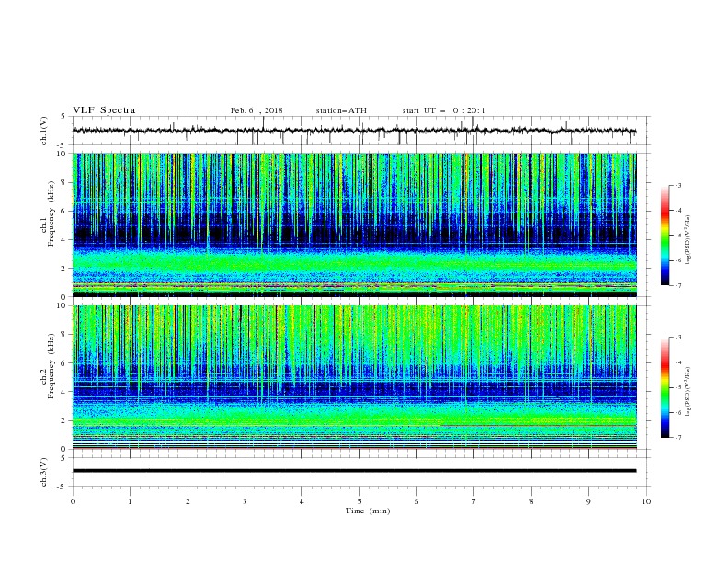The height and width of the screenshot is (563, 728).
Task: Click the "ch.2 Frequency (kHz)" axis label
Action: click(48, 365)
